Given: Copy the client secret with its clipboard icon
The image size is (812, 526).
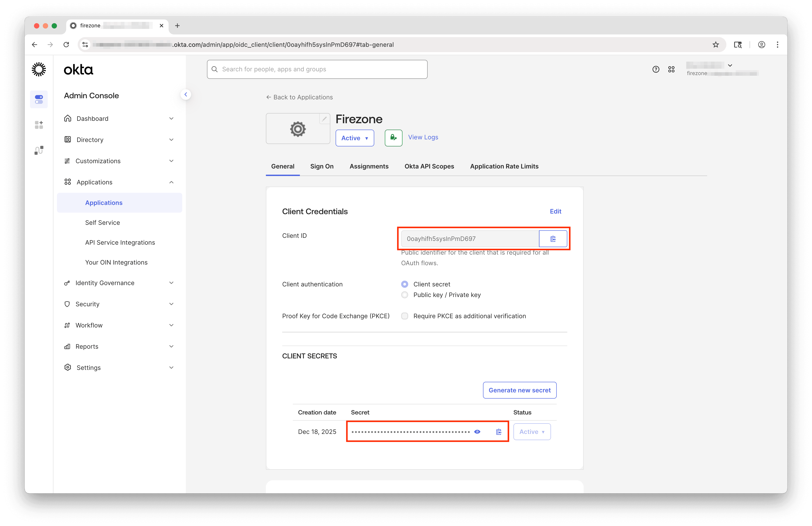Looking at the screenshot, I should [499, 431].
